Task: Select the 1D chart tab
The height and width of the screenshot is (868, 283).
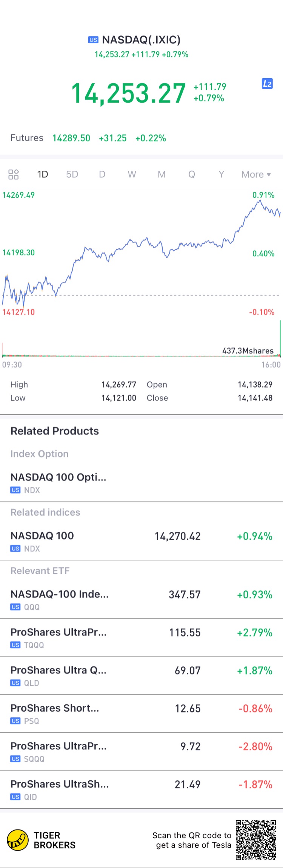Action: [43, 175]
